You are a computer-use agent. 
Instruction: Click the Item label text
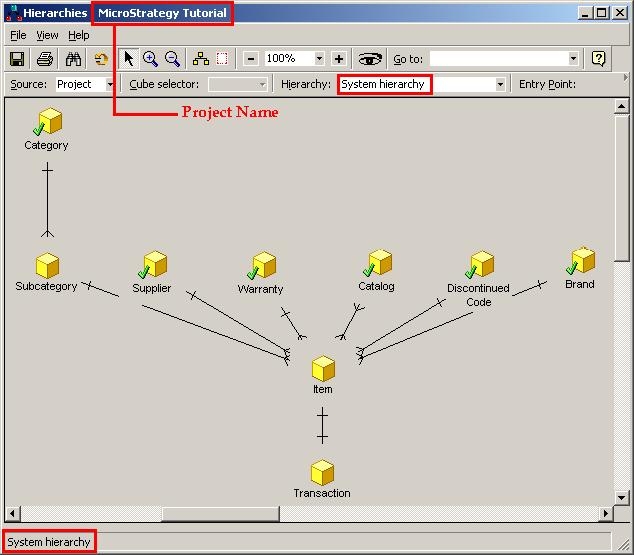323,389
